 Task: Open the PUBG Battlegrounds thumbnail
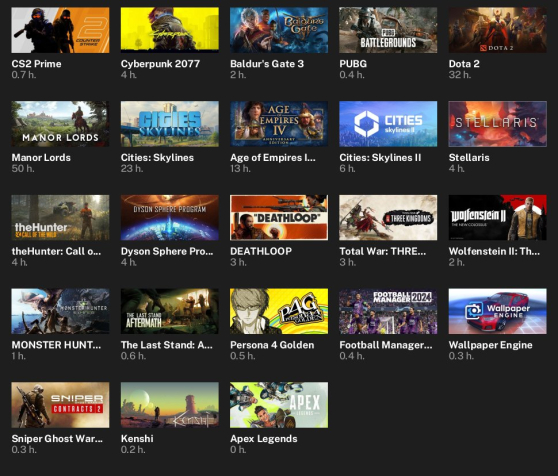tap(388, 30)
